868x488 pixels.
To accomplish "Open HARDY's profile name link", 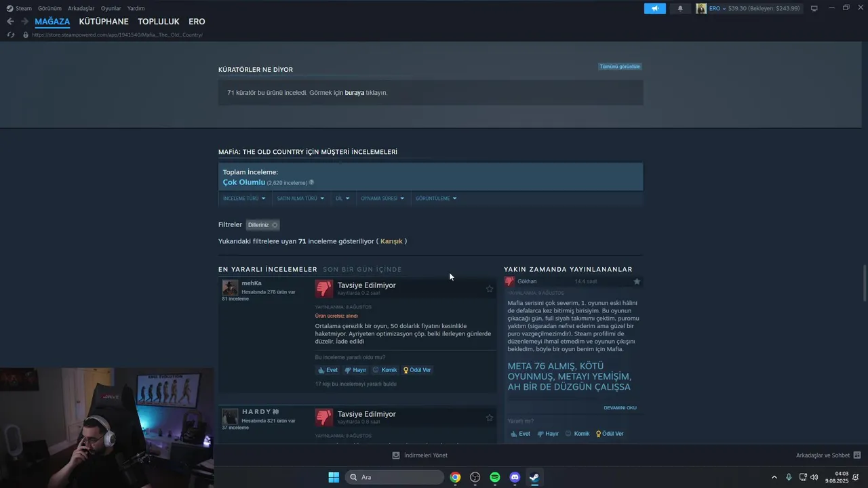I will tap(260, 412).
